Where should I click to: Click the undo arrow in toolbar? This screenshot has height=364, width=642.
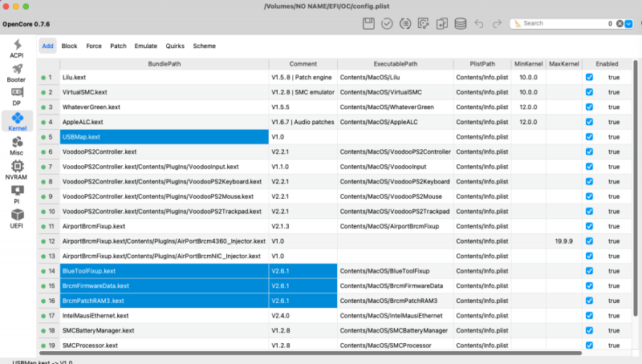pyautogui.click(x=479, y=24)
